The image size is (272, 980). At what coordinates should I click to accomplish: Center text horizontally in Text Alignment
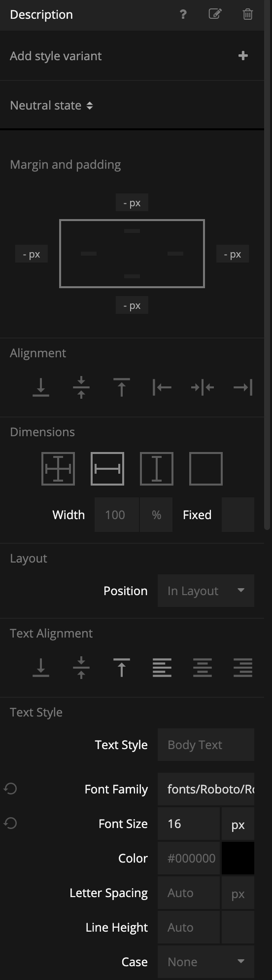pos(203,668)
